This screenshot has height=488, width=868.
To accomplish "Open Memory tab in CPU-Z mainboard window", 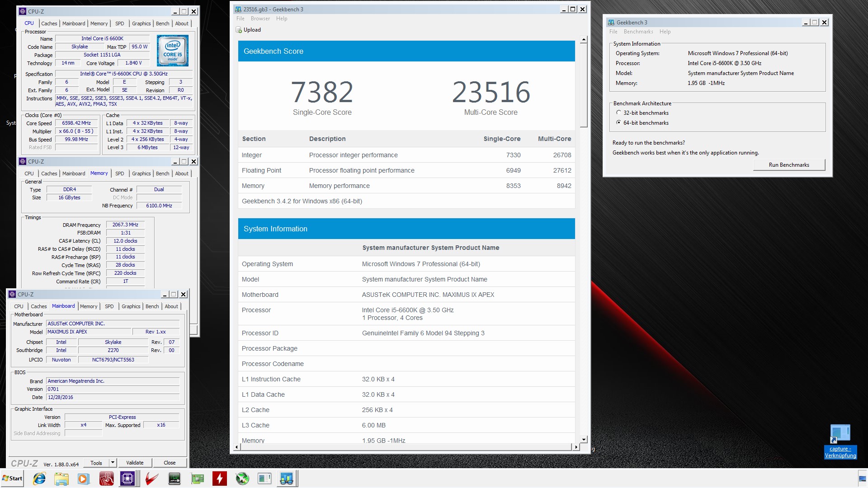I will [x=89, y=306].
